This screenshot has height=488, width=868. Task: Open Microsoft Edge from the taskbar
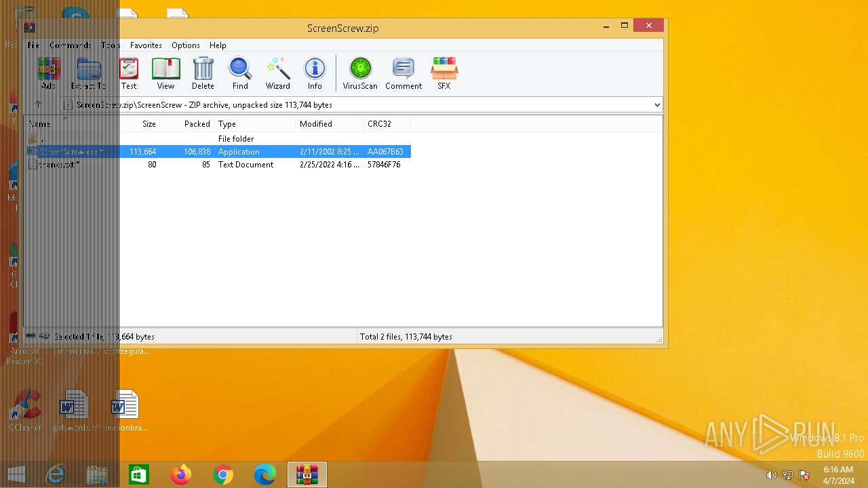265,475
